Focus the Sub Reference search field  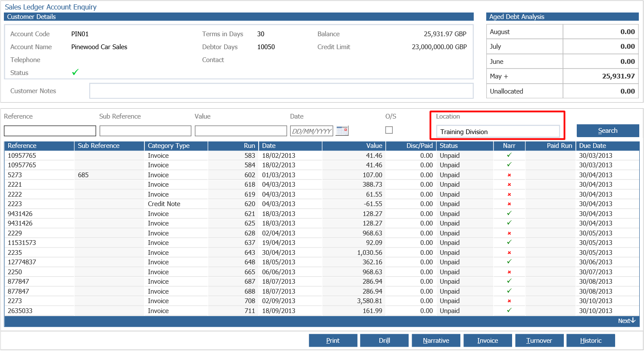(145, 131)
